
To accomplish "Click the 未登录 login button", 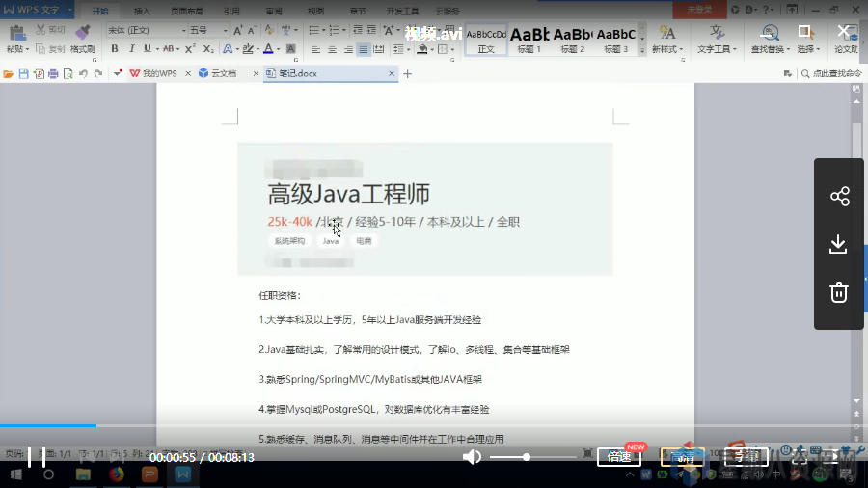I will coord(700,10).
